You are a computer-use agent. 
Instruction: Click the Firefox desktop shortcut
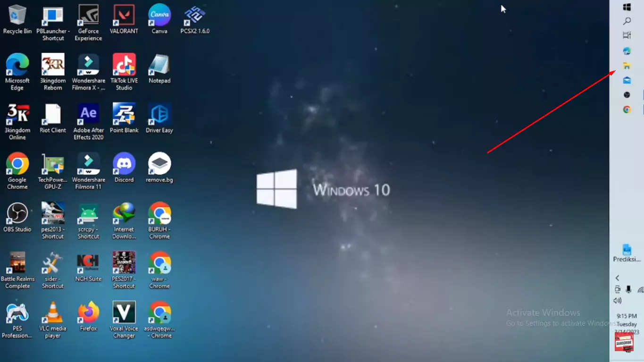coord(88,317)
